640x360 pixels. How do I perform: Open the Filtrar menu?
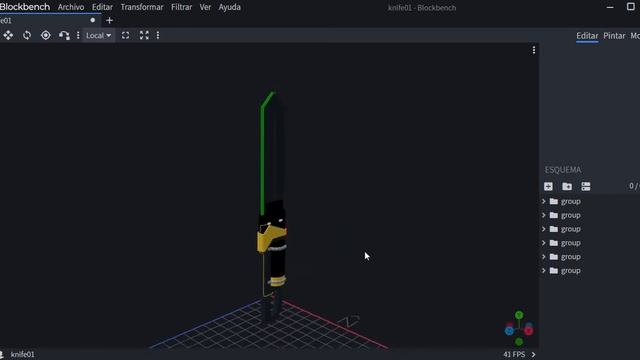pyautogui.click(x=181, y=7)
